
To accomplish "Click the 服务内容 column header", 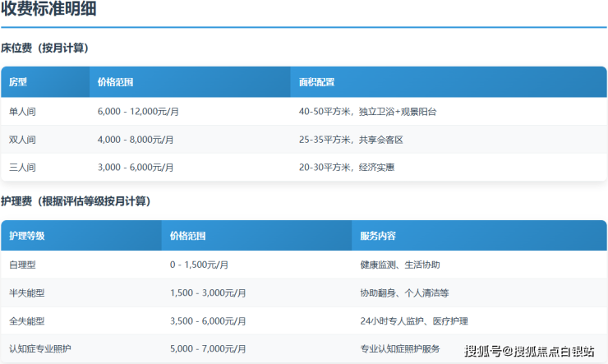I will tap(378, 236).
